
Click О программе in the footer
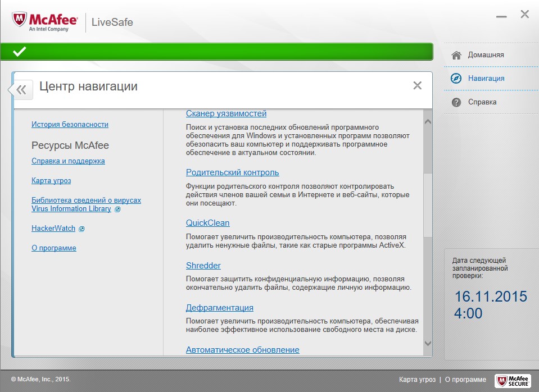(465, 380)
